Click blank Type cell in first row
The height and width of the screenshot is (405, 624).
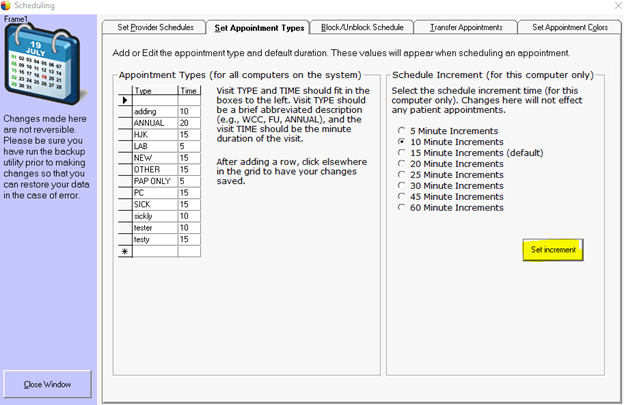tap(155, 100)
